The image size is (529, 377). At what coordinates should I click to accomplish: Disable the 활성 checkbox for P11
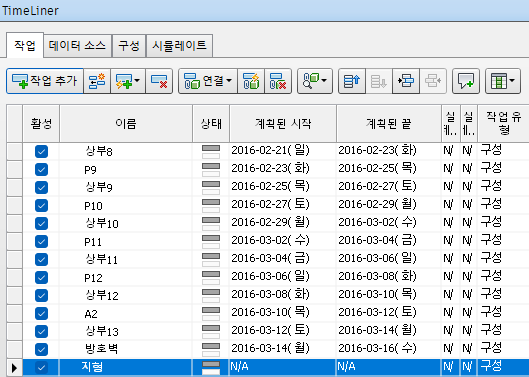coord(41,242)
